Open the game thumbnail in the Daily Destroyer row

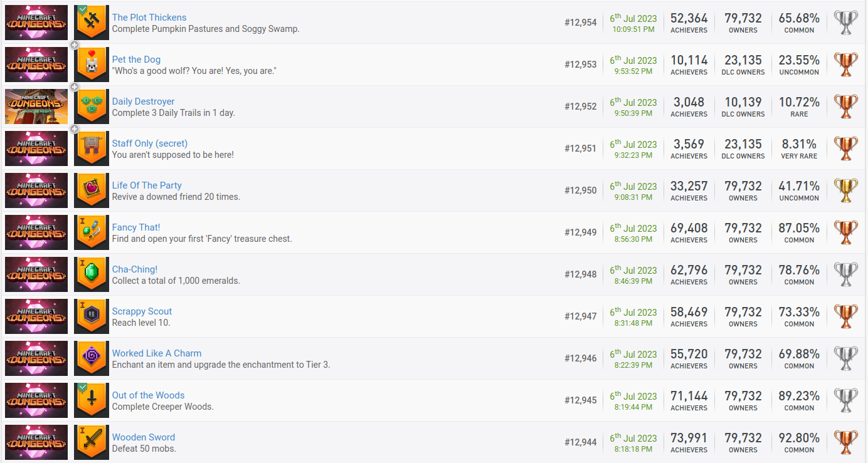coord(36,107)
